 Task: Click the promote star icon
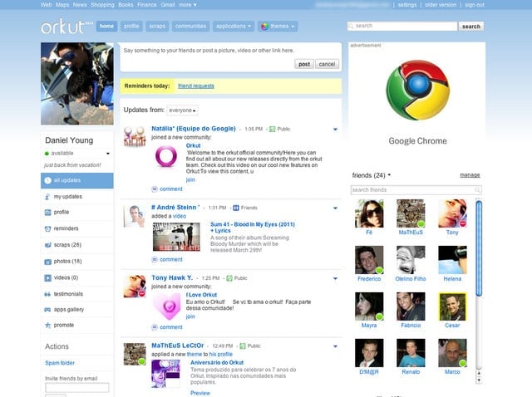[x=47, y=325]
